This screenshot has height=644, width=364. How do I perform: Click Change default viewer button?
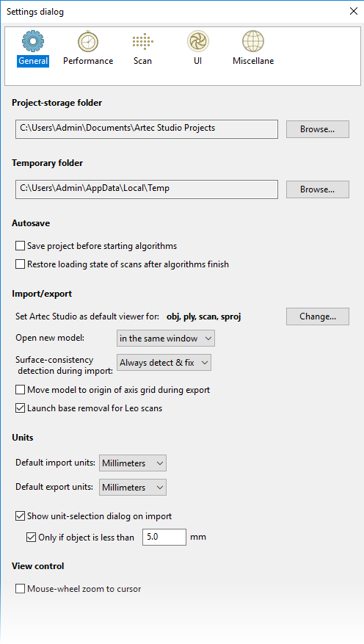coord(318,316)
